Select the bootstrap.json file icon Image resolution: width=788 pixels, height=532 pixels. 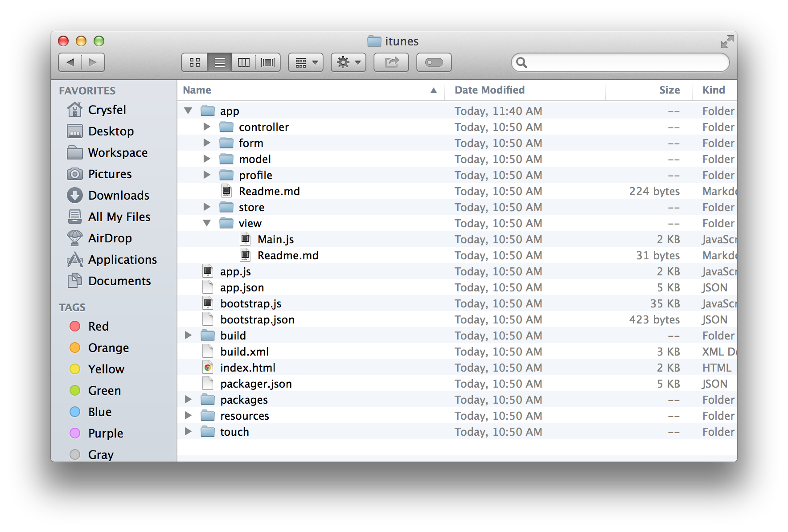208,319
